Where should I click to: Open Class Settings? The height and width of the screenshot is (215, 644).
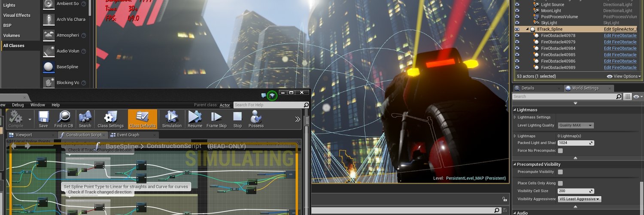pyautogui.click(x=110, y=119)
